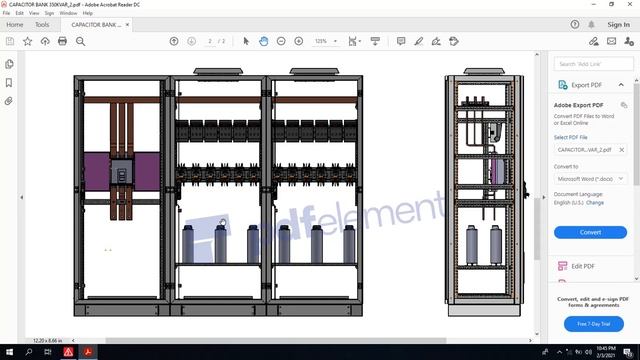Open the fit page options icon

tap(354, 41)
